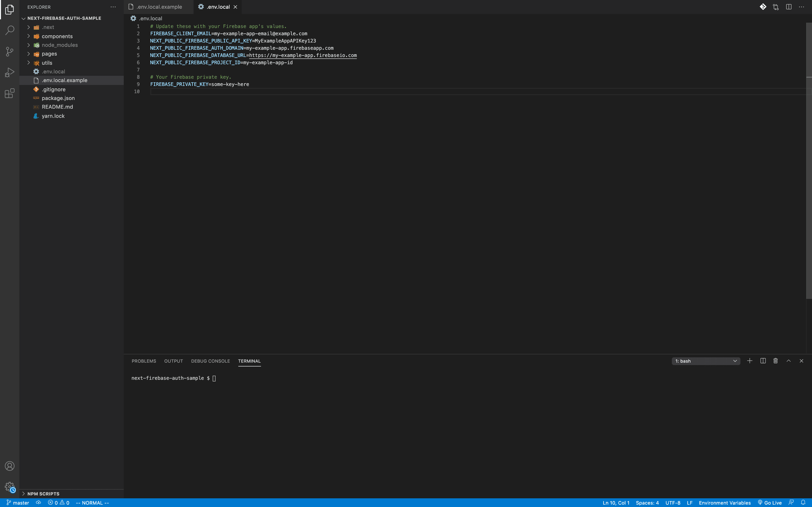Open the Extensions view
This screenshot has width=812, height=507.
coord(9,93)
